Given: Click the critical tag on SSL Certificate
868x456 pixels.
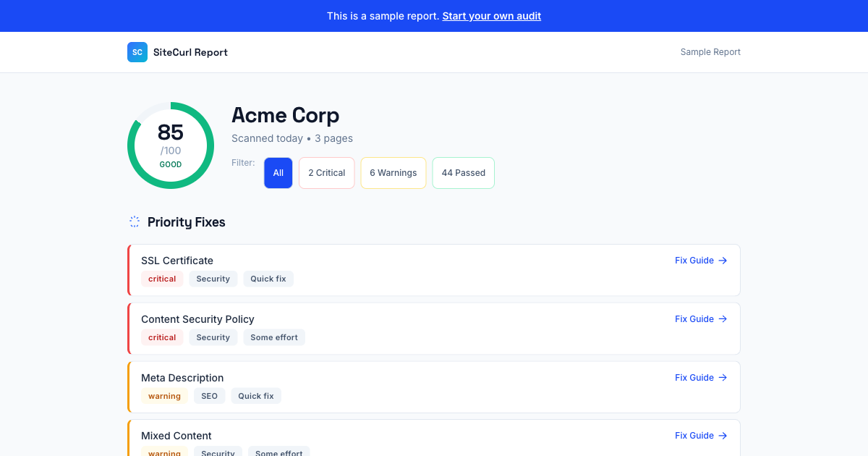Looking at the screenshot, I should (162, 279).
